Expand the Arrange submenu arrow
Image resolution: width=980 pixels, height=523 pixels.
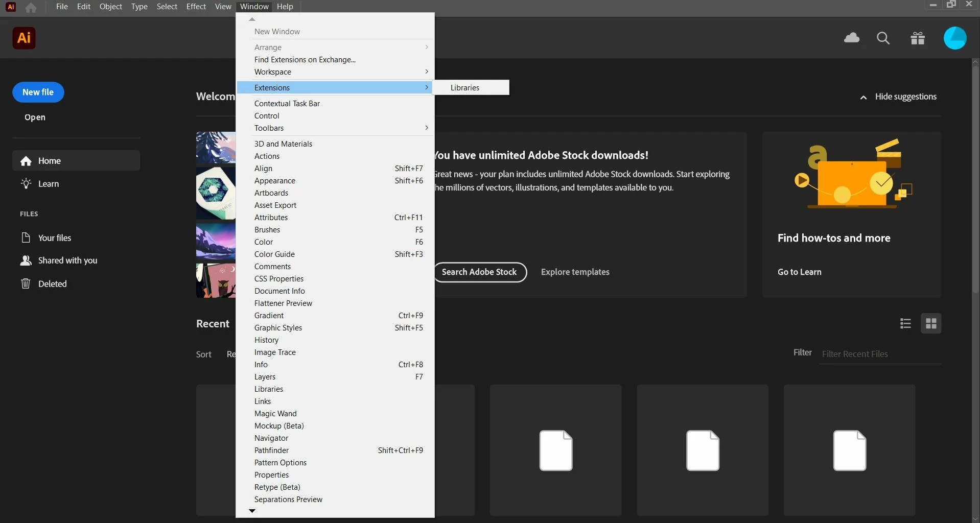point(427,47)
